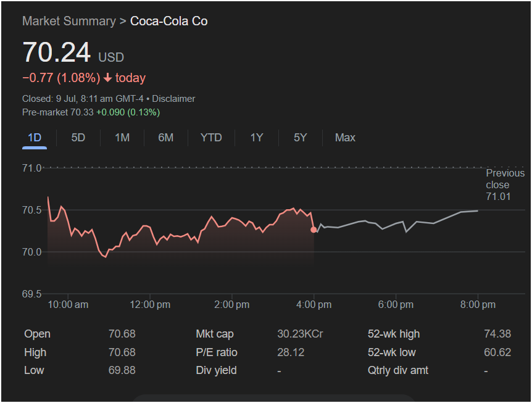Screen dimensions: 532x403
Task: Click the red closing-price dot on the chart
Action: pos(314,230)
